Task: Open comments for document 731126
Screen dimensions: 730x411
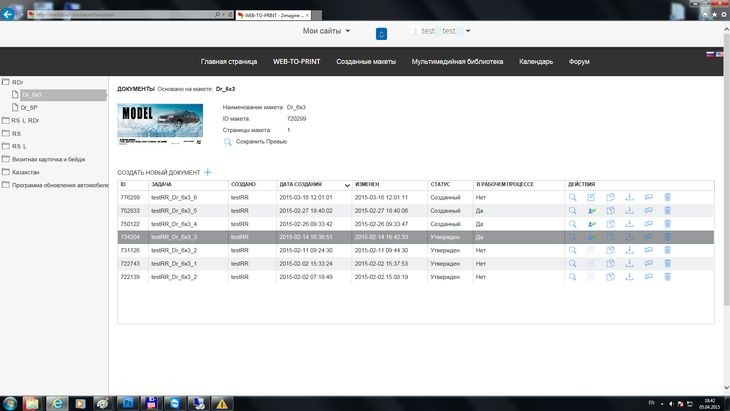Action: [x=649, y=250]
